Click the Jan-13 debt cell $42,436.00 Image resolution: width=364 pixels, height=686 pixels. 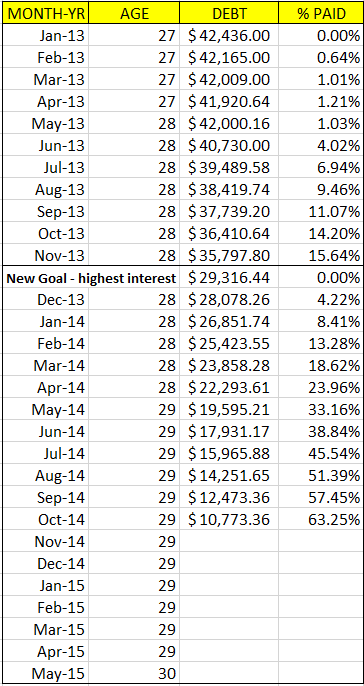click(229, 35)
